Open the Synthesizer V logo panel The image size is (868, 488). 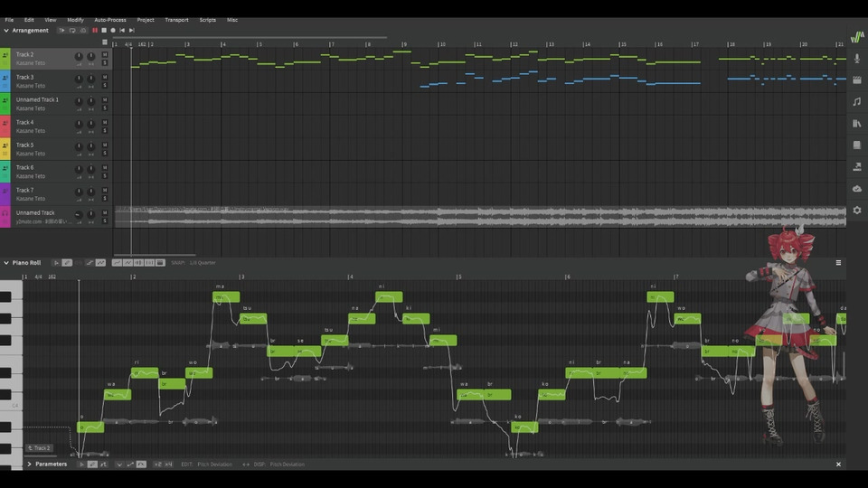[x=857, y=37]
